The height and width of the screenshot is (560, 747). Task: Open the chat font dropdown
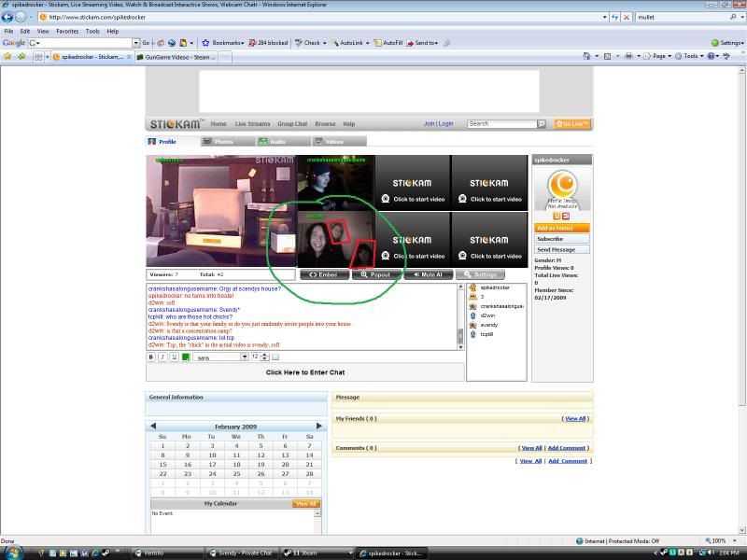(245, 357)
